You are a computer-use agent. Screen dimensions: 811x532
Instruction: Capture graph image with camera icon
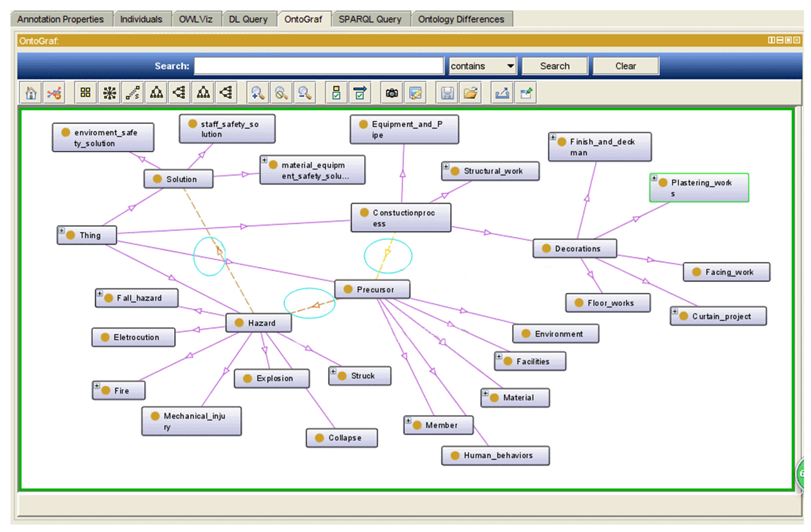(391, 93)
